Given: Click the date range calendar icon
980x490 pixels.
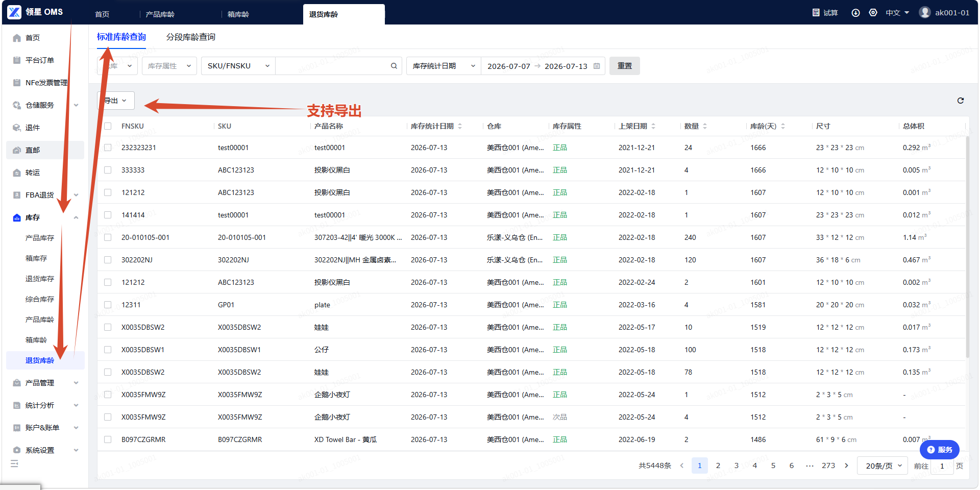Looking at the screenshot, I should (597, 66).
